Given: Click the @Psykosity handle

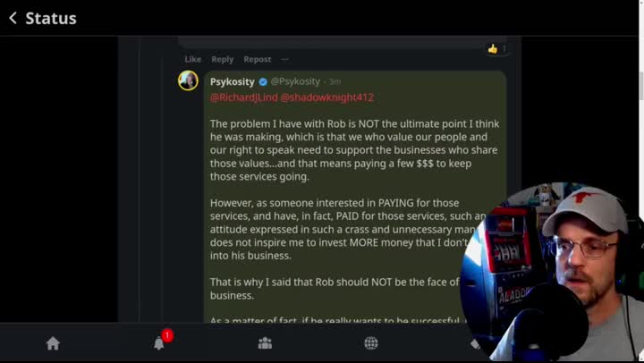Looking at the screenshot, I should 295,82.
